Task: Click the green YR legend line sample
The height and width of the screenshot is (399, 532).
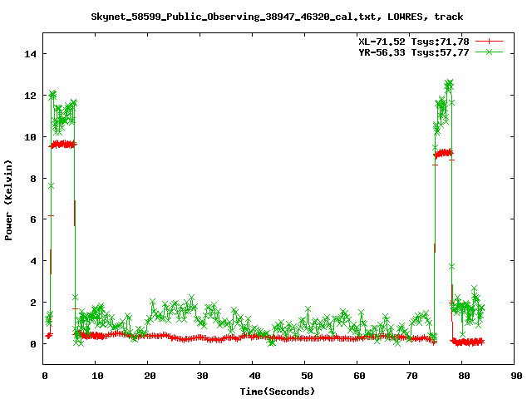Action: 489,52
